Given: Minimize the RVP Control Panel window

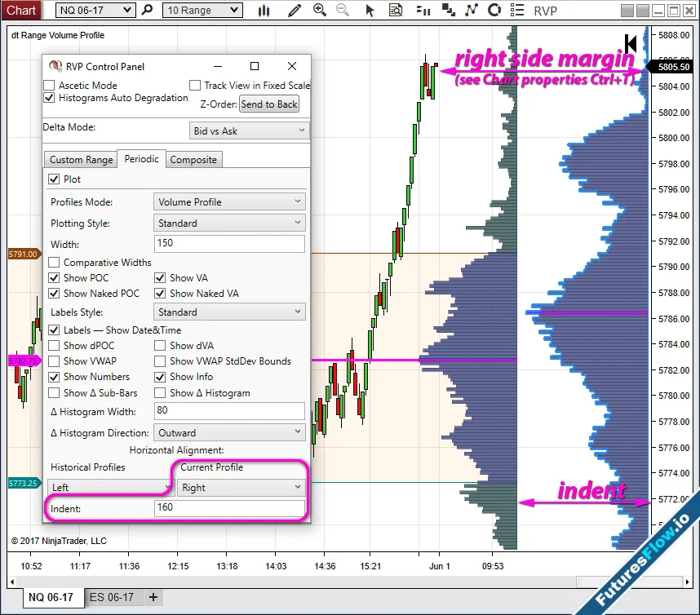Looking at the screenshot, I should tap(218, 66).
